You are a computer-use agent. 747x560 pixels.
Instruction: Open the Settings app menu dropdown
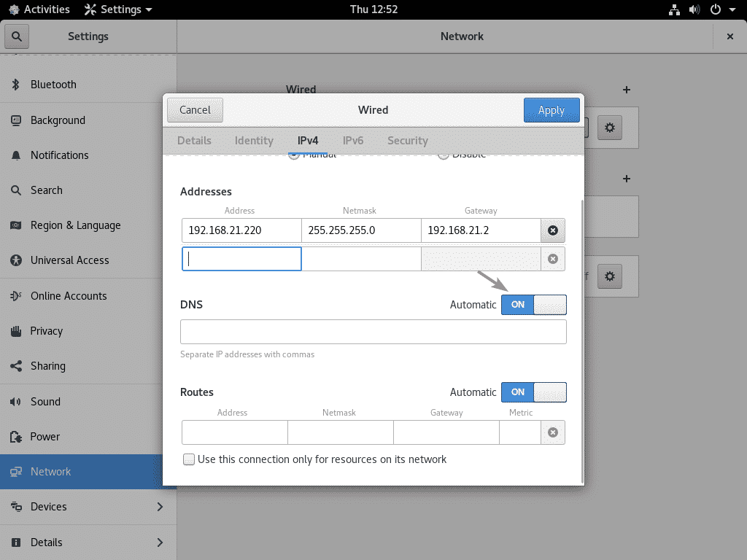118,9
